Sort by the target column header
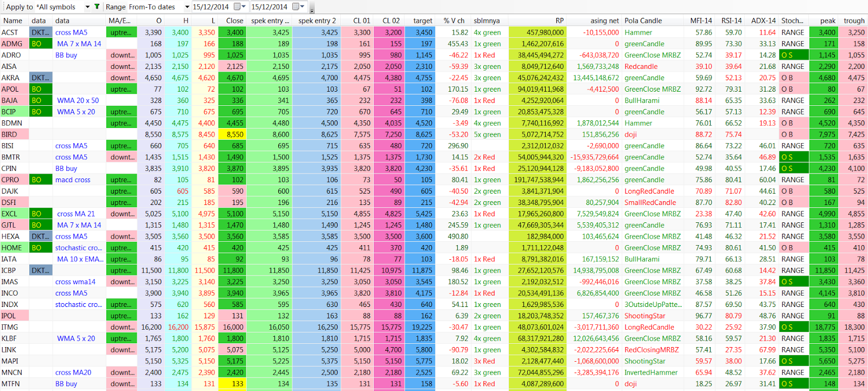The height and width of the screenshot is (391, 868). (420, 21)
